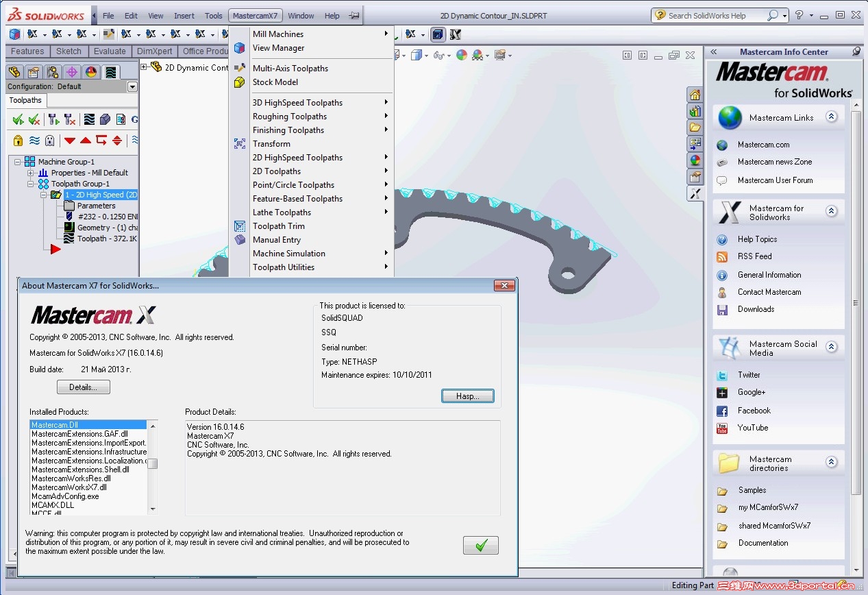Click the red down arrow move insert icon
Screen dimensions: 868x595
(70, 141)
